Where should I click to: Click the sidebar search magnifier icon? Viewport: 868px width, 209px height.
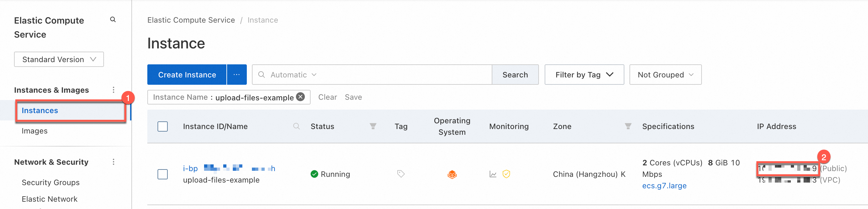(113, 20)
